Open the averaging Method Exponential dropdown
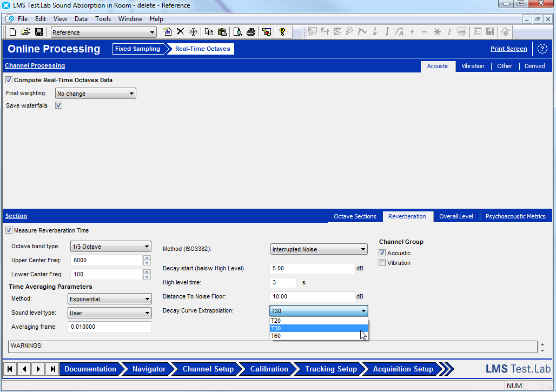The height and width of the screenshot is (392, 556). pyautogui.click(x=110, y=299)
